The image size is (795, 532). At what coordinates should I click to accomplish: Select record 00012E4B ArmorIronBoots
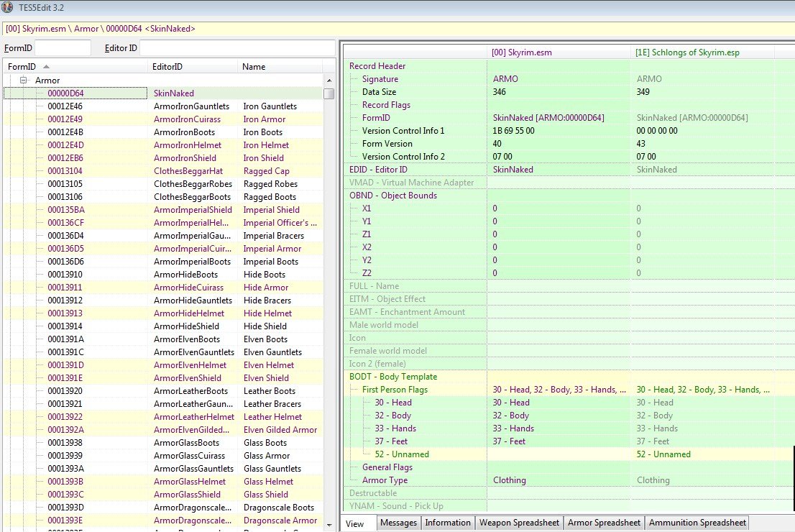tap(163, 132)
